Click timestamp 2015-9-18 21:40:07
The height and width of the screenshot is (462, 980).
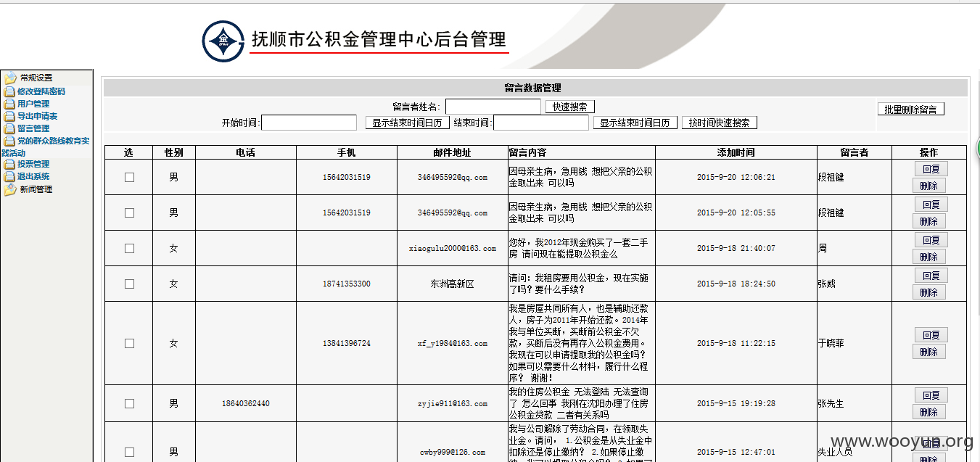(x=736, y=248)
